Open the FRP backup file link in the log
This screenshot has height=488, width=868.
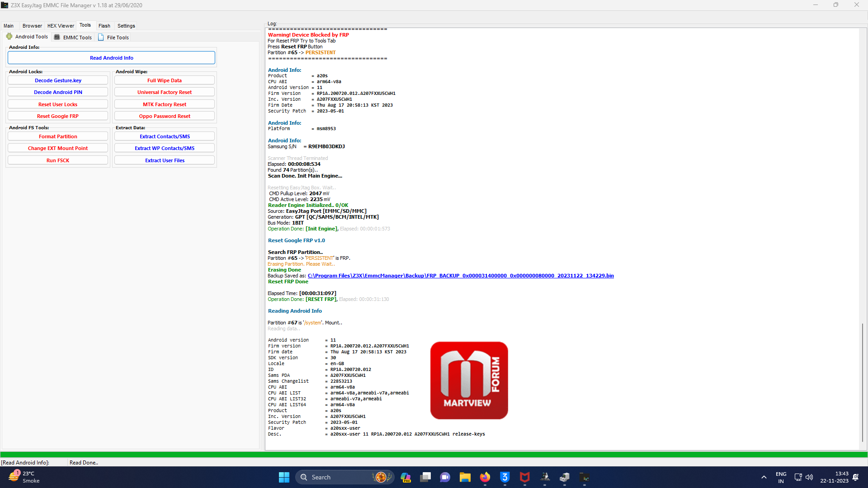[x=461, y=276]
